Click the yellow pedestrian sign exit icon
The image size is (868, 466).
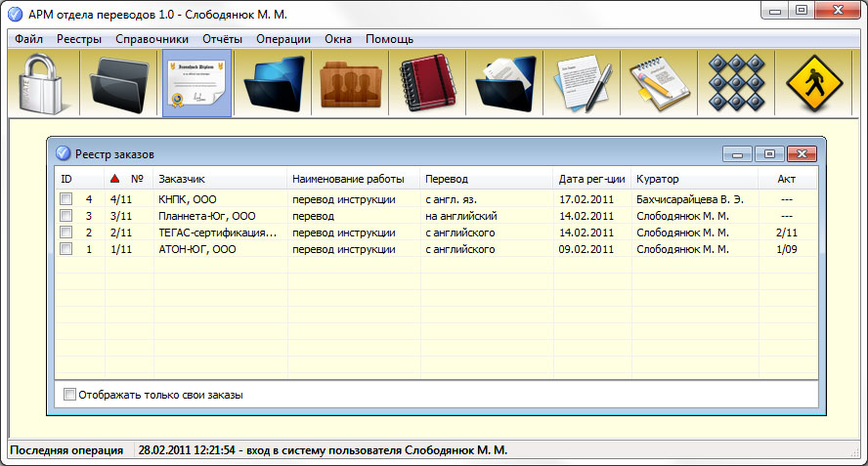pyautogui.click(x=815, y=83)
